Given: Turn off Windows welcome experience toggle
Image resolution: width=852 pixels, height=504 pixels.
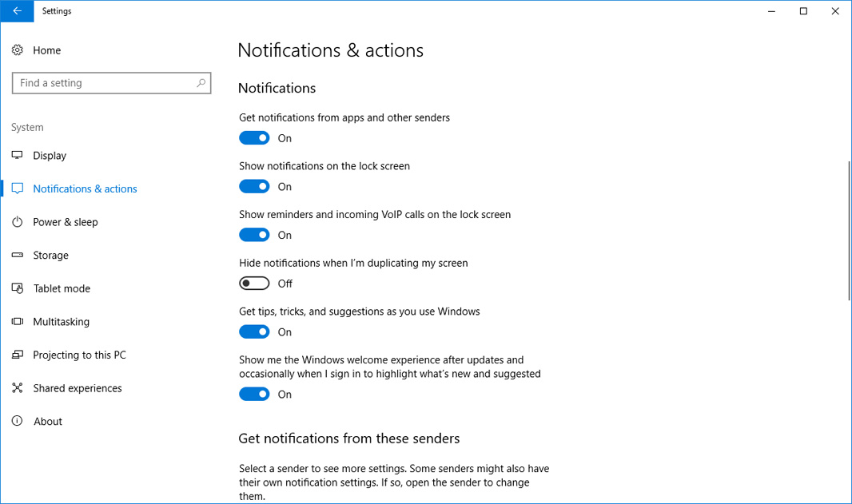Looking at the screenshot, I should (254, 395).
